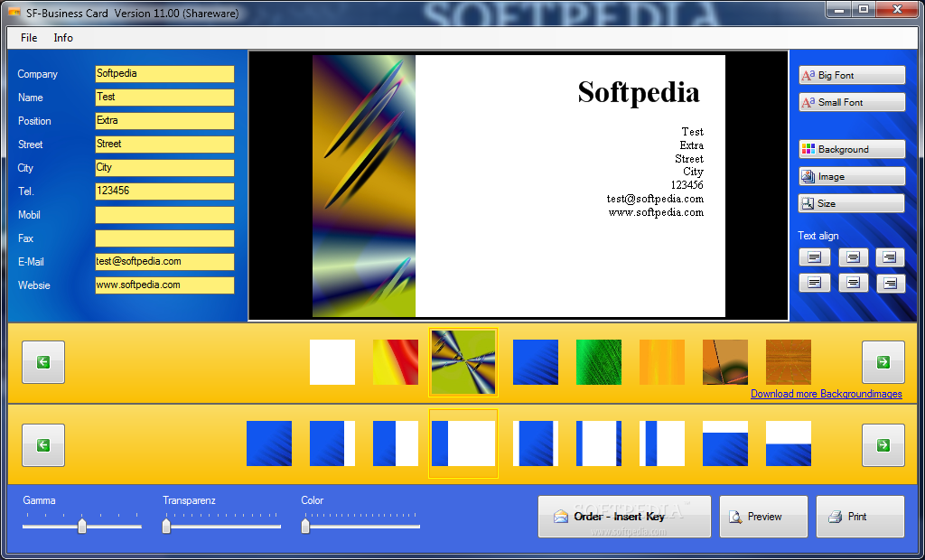Viewport: 925px width, 560px height.
Task: Choose the half blue half white layout
Action: 396,443
